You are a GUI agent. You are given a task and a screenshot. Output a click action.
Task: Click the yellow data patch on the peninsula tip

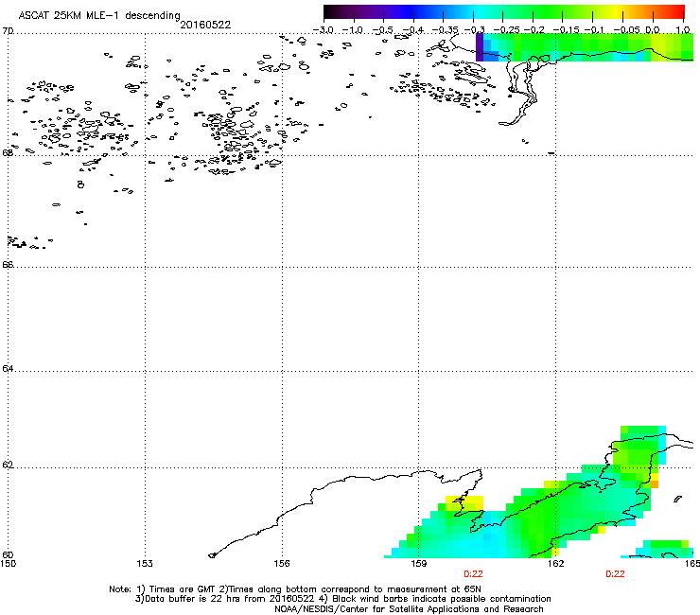point(464,503)
